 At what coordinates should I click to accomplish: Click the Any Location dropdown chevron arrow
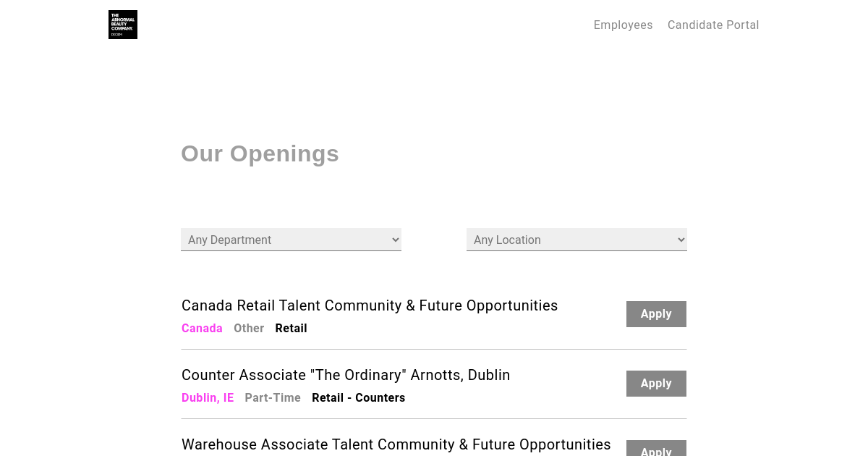[x=681, y=240]
